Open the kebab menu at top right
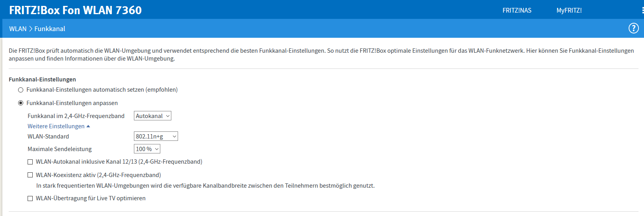 (642, 10)
